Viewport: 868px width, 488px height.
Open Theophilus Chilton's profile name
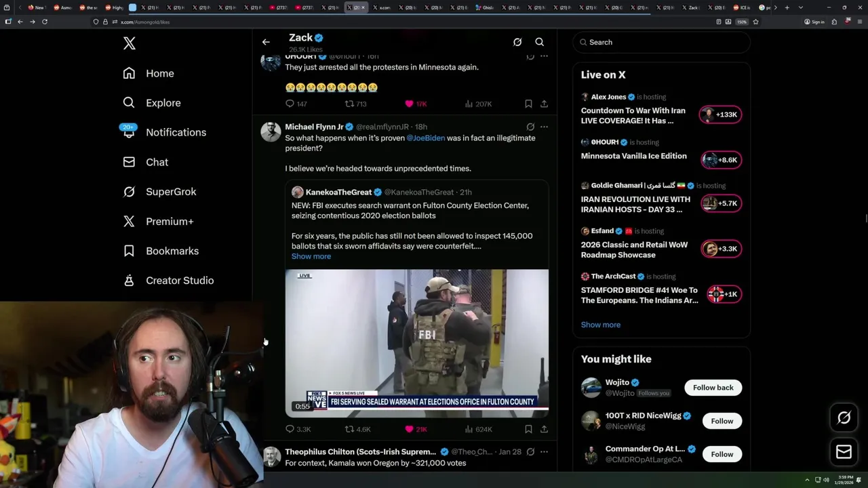click(360, 452)
